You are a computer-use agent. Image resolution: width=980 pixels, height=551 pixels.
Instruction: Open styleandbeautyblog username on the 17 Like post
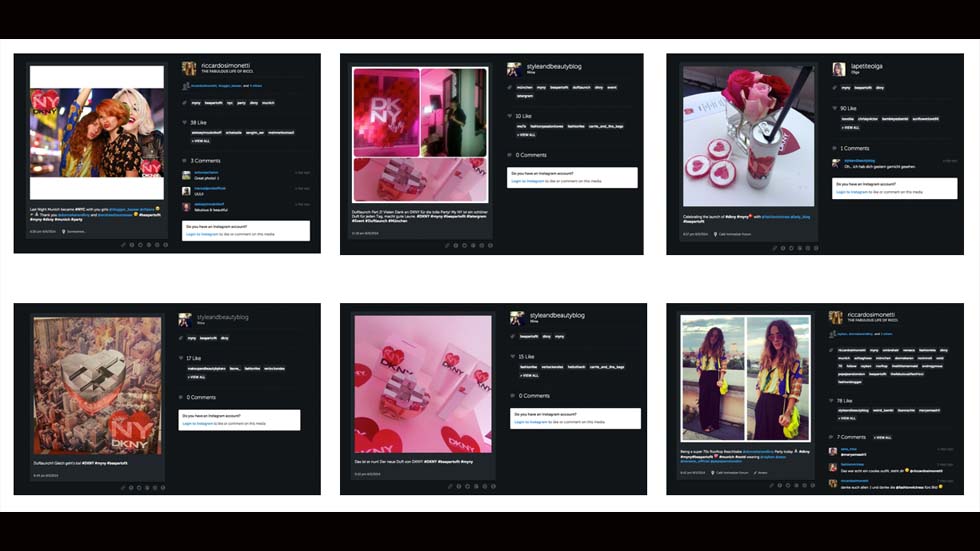(x=222, y=317)
